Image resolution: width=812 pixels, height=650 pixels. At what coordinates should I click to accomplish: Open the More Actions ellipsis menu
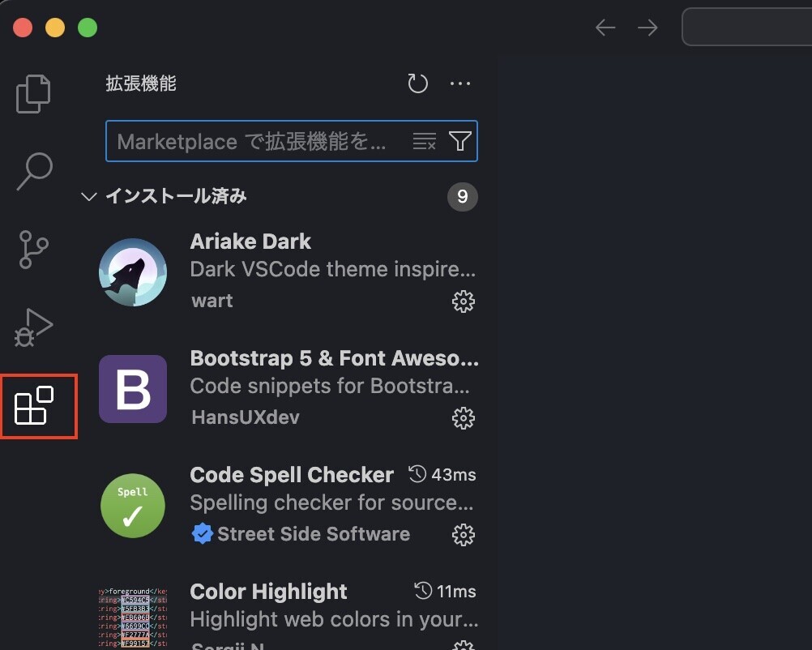pos(460,83)
